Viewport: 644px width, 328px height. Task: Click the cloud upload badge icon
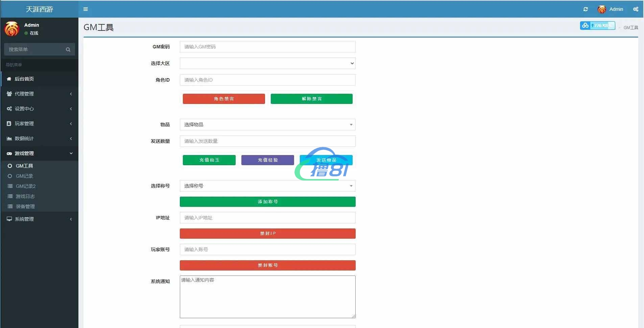(585, 25)
